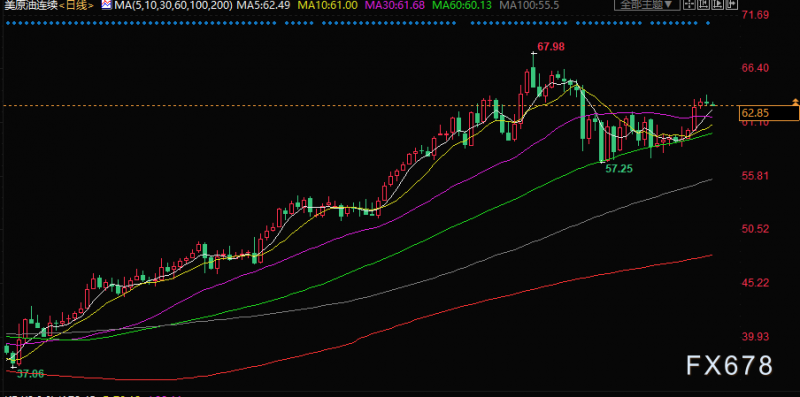Select the 美原油连续 contract title
The height and width of the screenshot is (397, 800).
point(31,6)
